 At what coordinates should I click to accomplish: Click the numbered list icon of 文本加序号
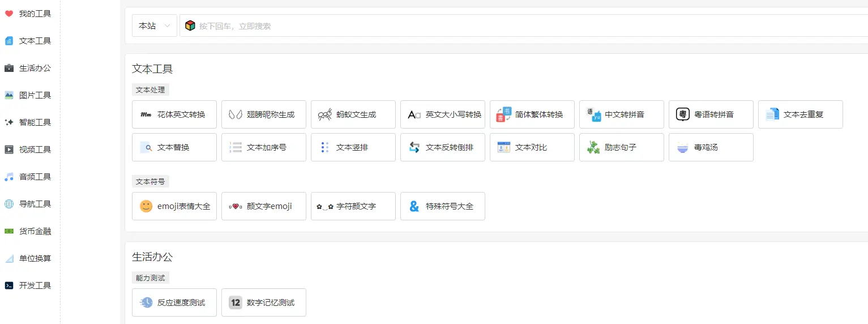(x=236, y=147)
